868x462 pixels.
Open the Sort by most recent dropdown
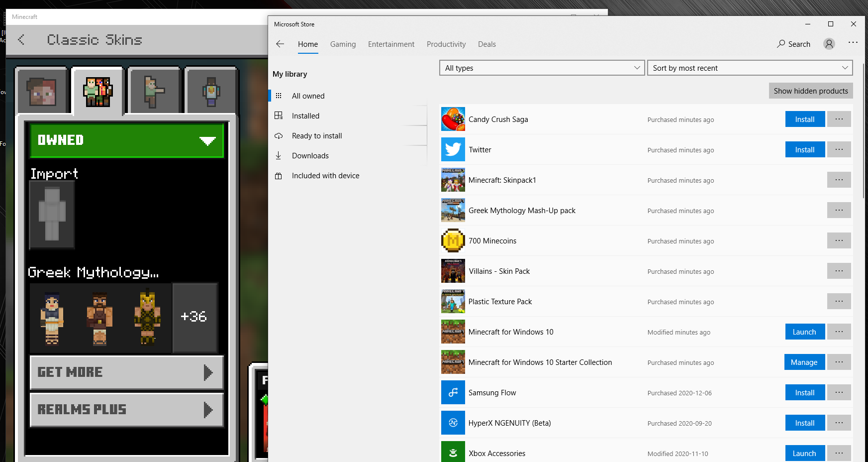tap(750, 68)
